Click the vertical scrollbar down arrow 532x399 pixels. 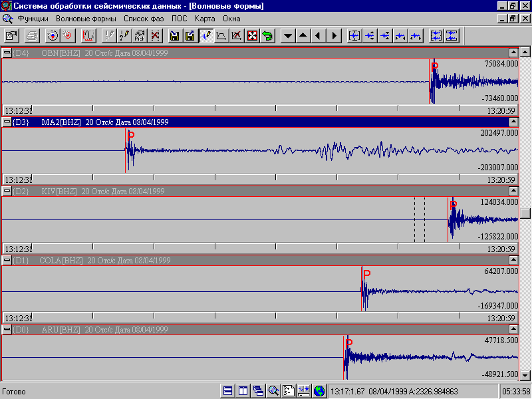(x=525, y=375)
